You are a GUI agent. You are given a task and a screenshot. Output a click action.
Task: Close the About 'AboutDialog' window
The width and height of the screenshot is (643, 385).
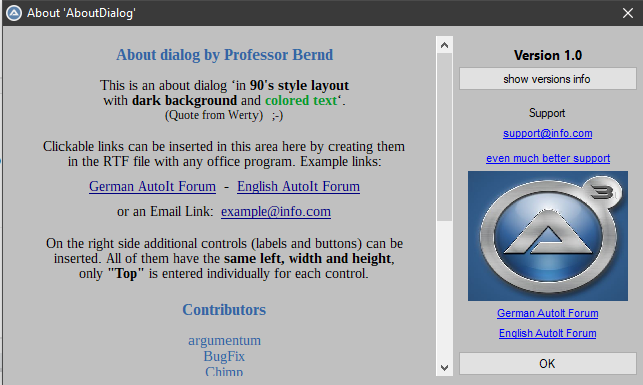[x=627, y=13]
